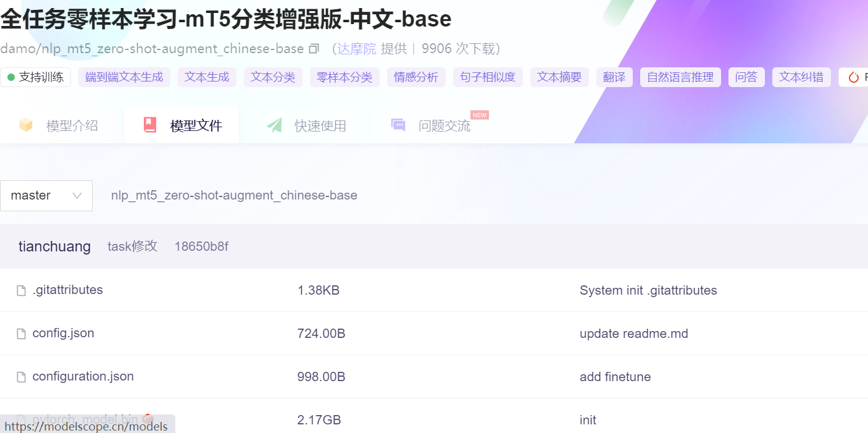The height and width of the screenshot is (433, 868).
Task: Open the task修改 commit message
Action: [x=132, y=246]
